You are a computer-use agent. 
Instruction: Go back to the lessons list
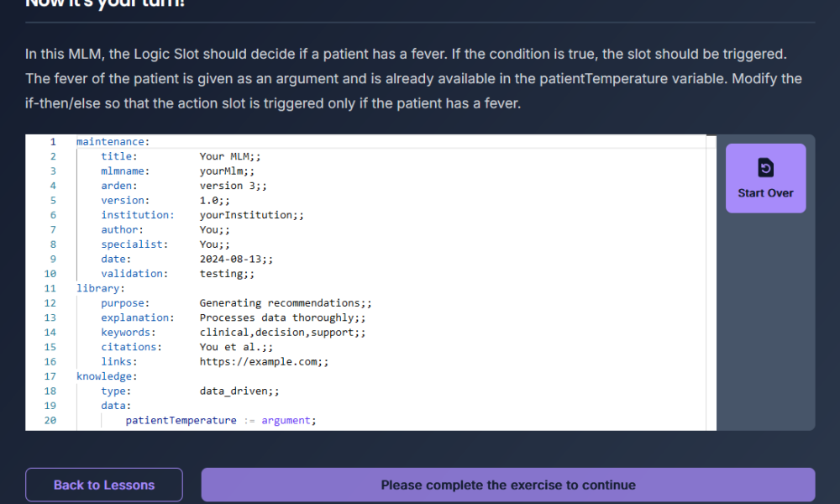(x=104, y=485)
